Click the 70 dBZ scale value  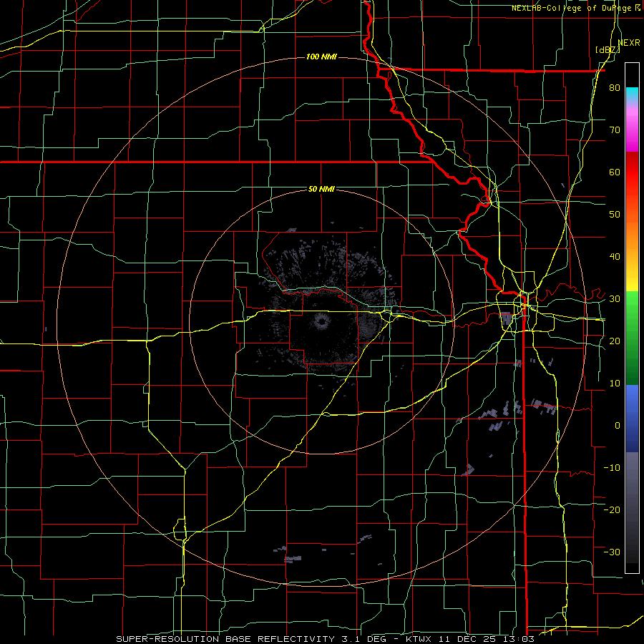point(615,130)
